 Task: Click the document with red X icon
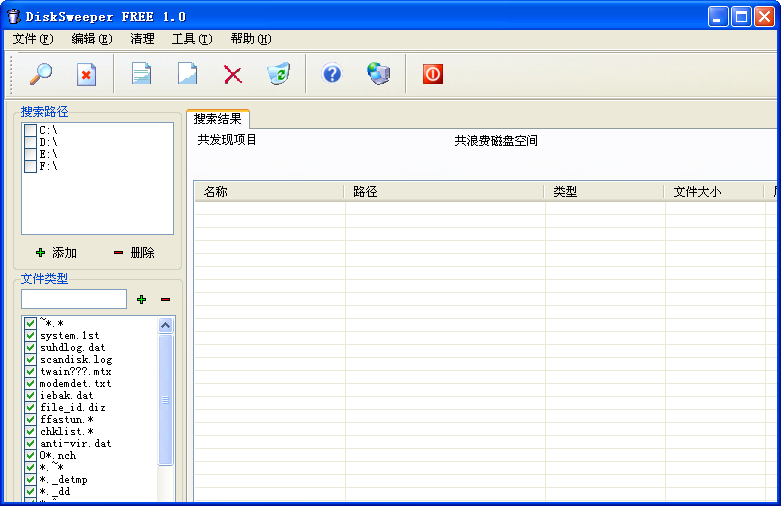coord(86,74)
